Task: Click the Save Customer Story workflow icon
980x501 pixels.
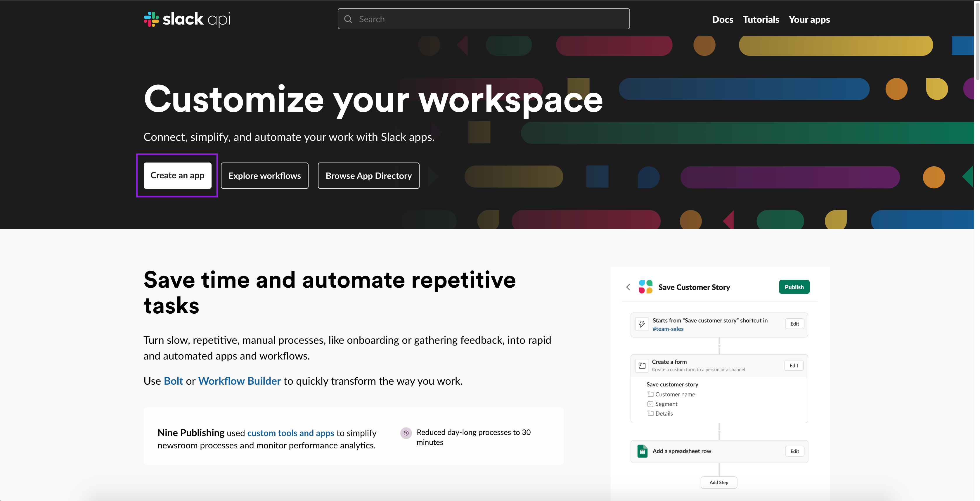Action: tap(646, 287)
